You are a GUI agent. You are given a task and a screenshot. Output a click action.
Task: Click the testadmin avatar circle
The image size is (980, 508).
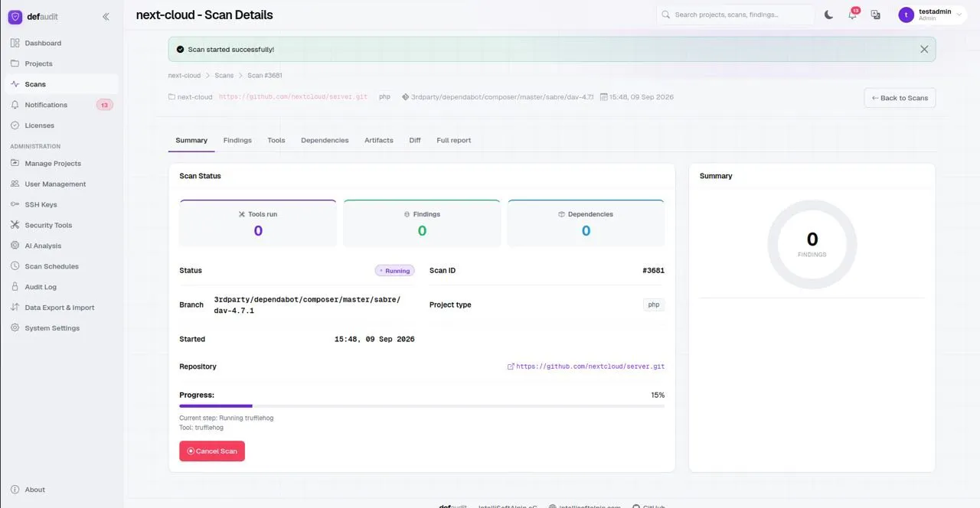pyautogui.click(x=906, y=15)
